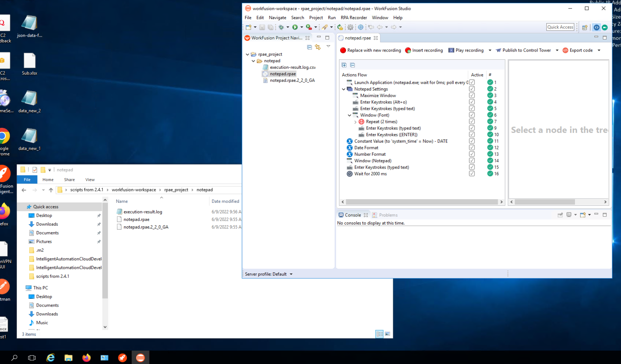Click the New wizard toolbar icon
The image size is (621, 364).
pos(248,27)
